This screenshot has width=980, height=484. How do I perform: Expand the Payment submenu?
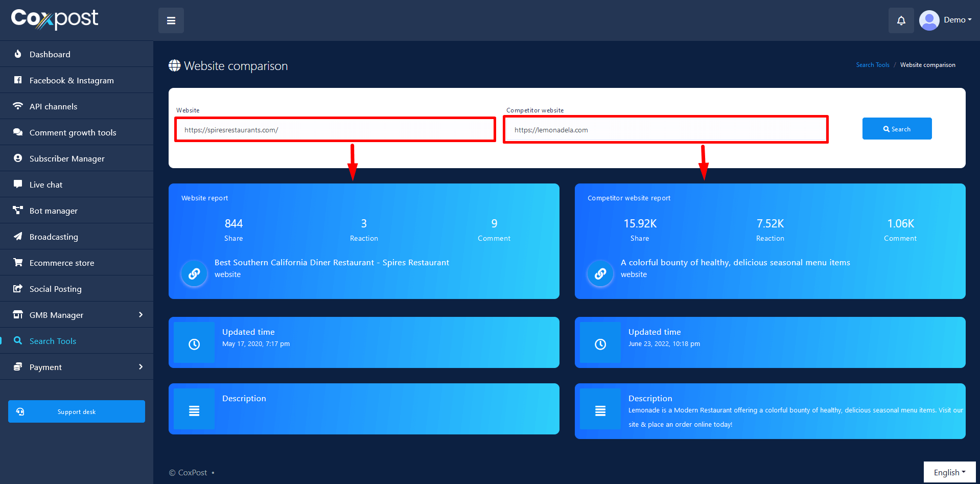[x=77, y=367]
